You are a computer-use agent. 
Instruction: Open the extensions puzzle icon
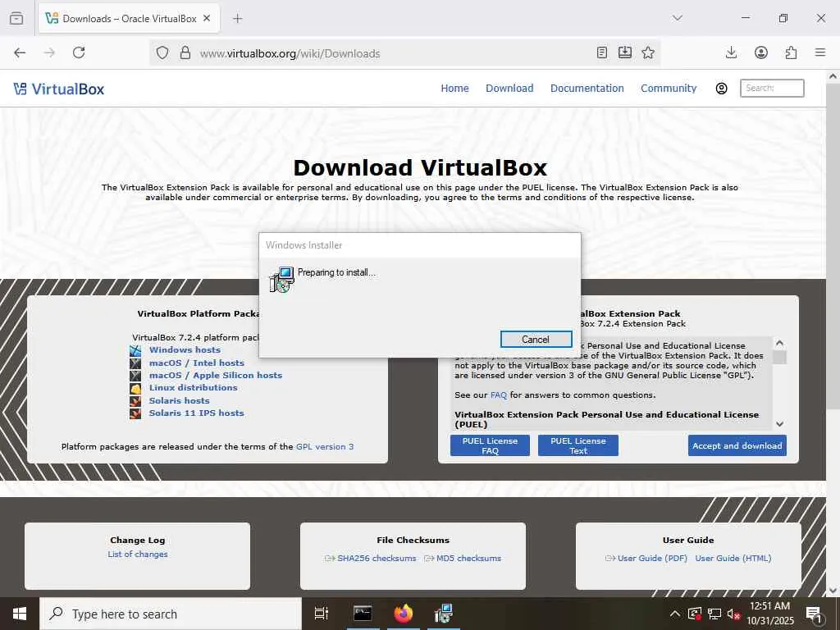point(791,52)
